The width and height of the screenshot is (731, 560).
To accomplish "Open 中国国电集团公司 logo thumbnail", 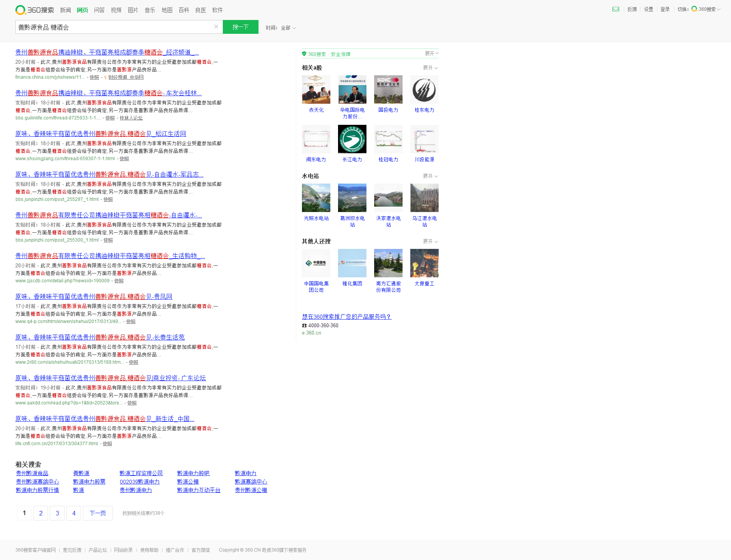I will [316, 263].
